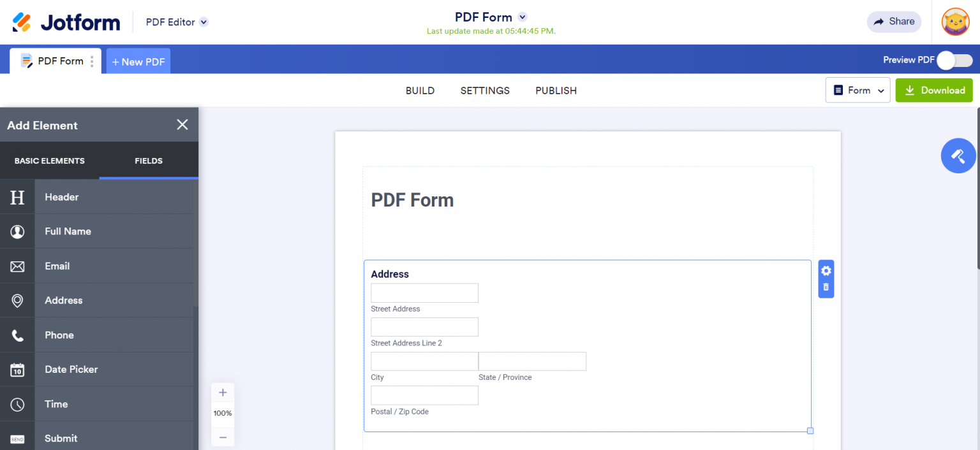Click the green Download button
The height and width of the screenshot is (450, 980).
[934, 90]
